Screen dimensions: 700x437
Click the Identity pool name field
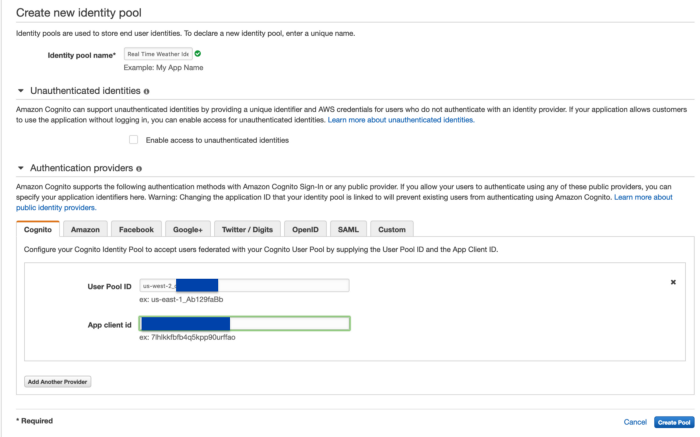coord(158,54)
